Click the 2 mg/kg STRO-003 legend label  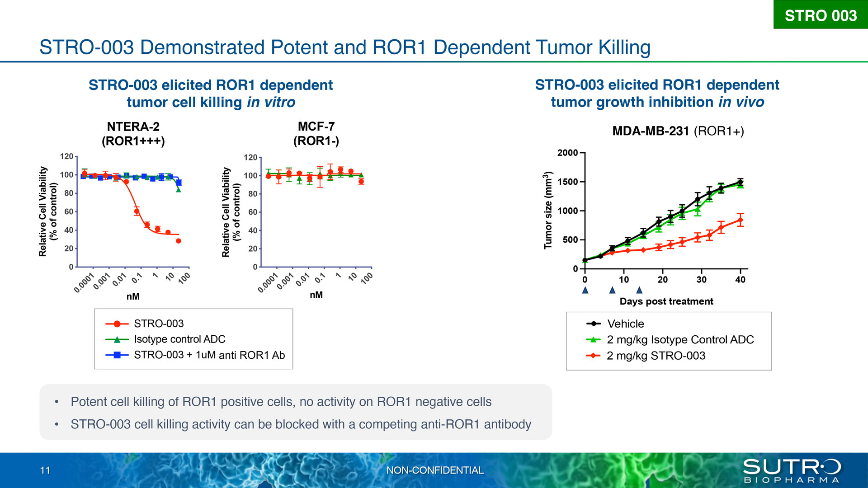[656, 356]
